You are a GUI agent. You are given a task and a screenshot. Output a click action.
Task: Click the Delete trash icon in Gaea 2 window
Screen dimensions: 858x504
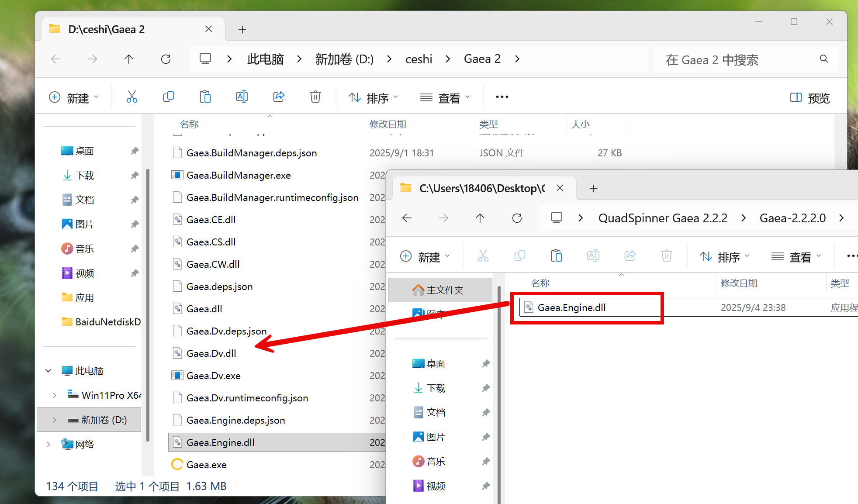tap(315, 97)
